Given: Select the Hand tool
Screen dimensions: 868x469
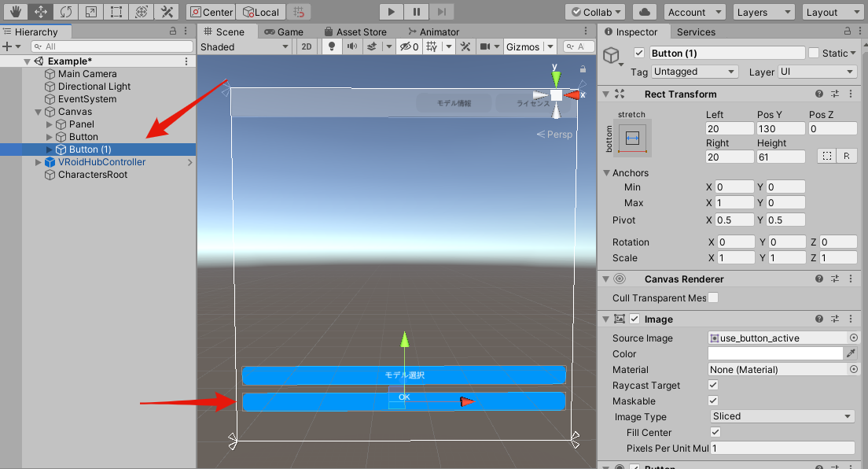Looking at the screenshot, I should [x=16, y=12].
